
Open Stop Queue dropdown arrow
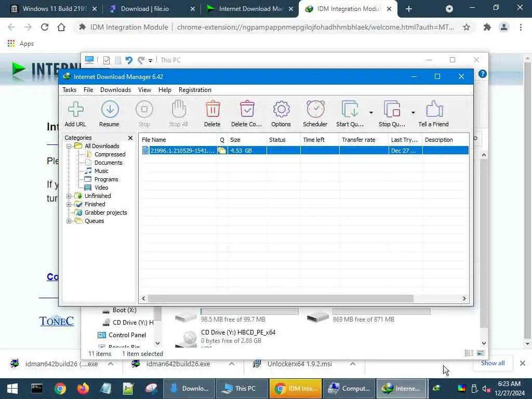tap(413, 112)
